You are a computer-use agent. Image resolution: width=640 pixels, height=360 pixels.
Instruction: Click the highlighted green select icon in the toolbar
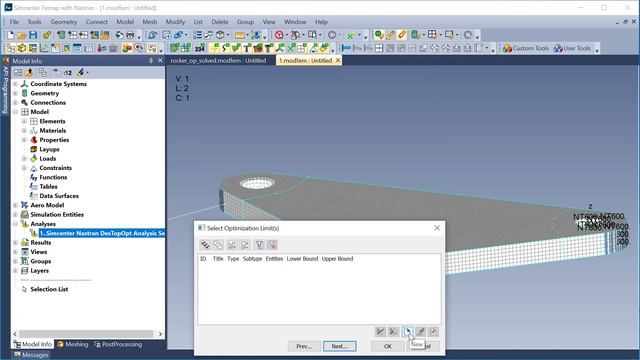point(379,35)
